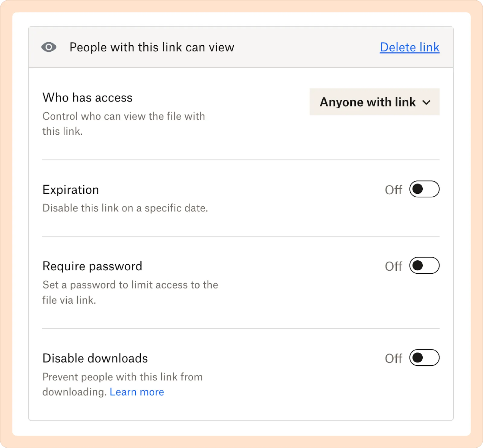Enable the Require password switch
Image resolution: width=483 pixels, height=448 pixels.
424,266
